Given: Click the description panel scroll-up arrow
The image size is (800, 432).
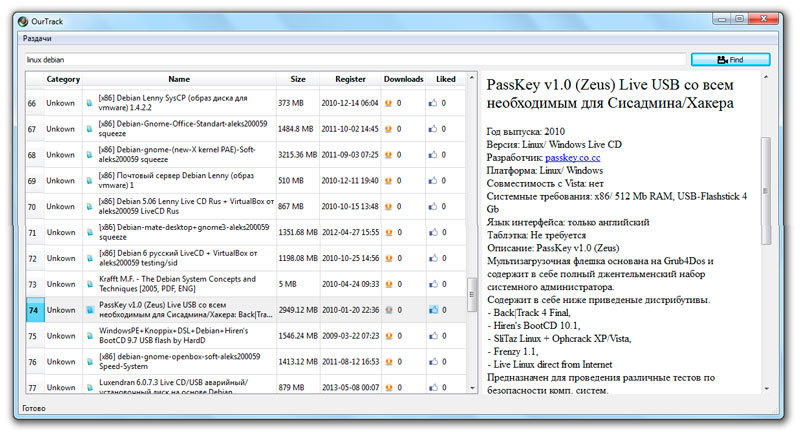Looking at the screenshot, I should click(766, 77).
